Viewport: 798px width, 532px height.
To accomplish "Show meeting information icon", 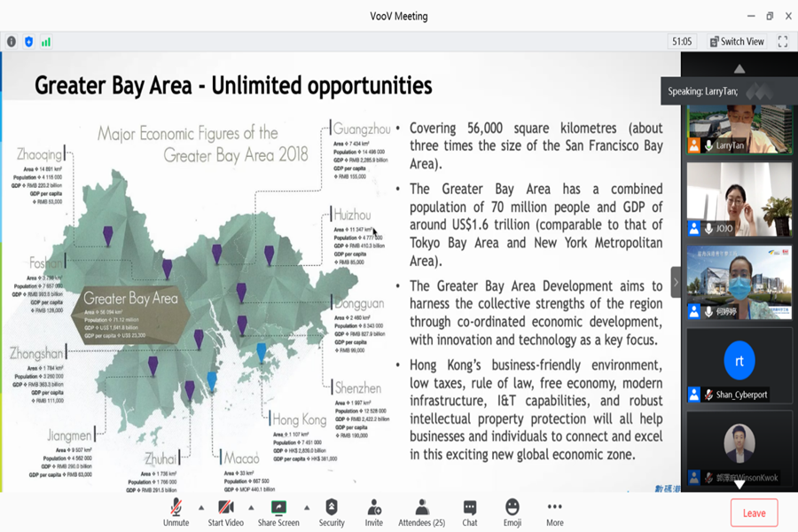I will coord(12,42).
